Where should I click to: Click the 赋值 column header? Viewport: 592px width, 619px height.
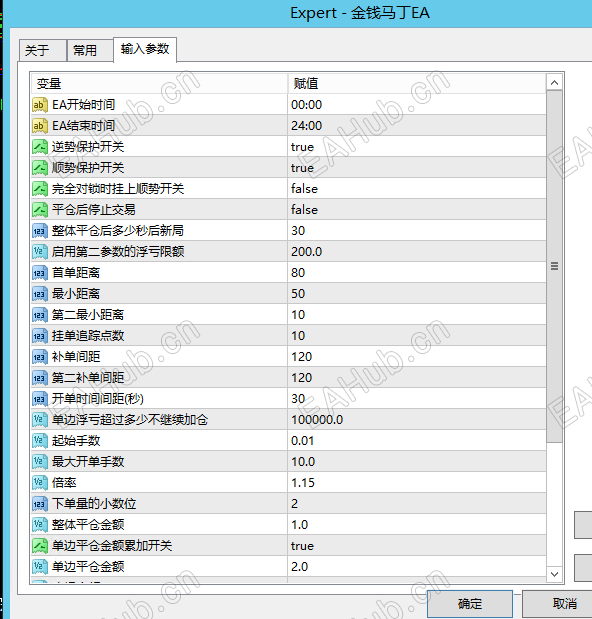click(417, 83)
